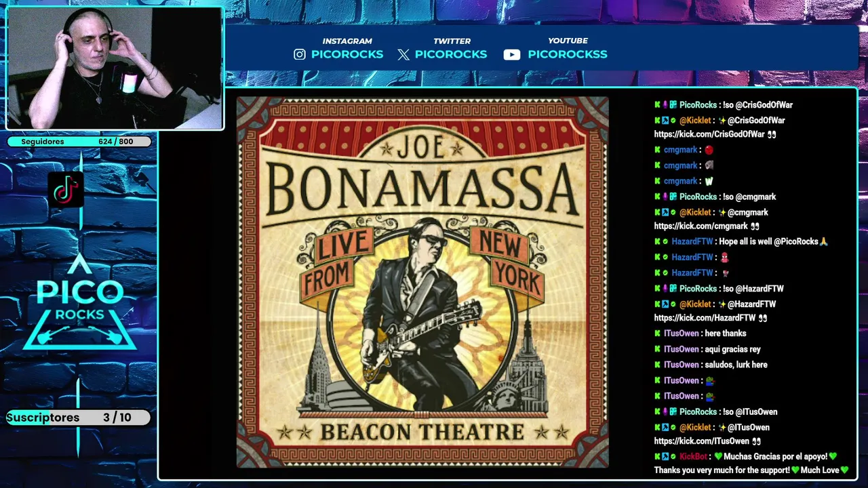This screenshot has height=488, width=868.
Task: Click the PICOROCKS Twitter handle text
Action: point(451,54)
